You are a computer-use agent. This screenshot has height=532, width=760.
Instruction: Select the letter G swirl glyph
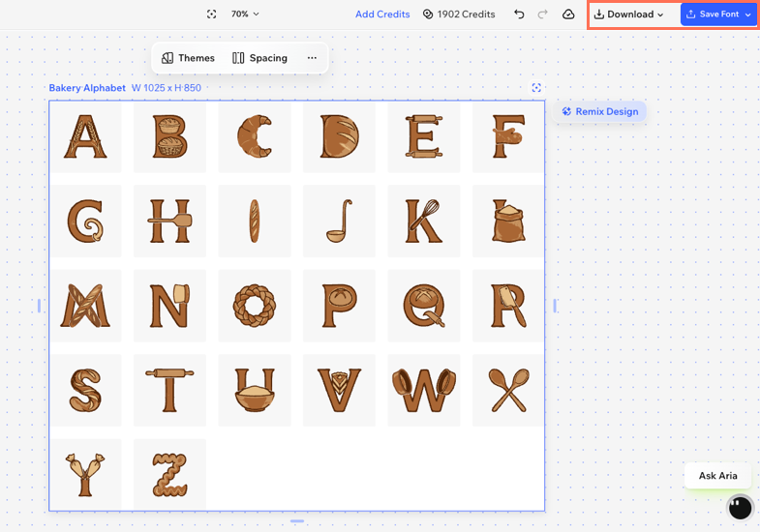pos(85,222)
